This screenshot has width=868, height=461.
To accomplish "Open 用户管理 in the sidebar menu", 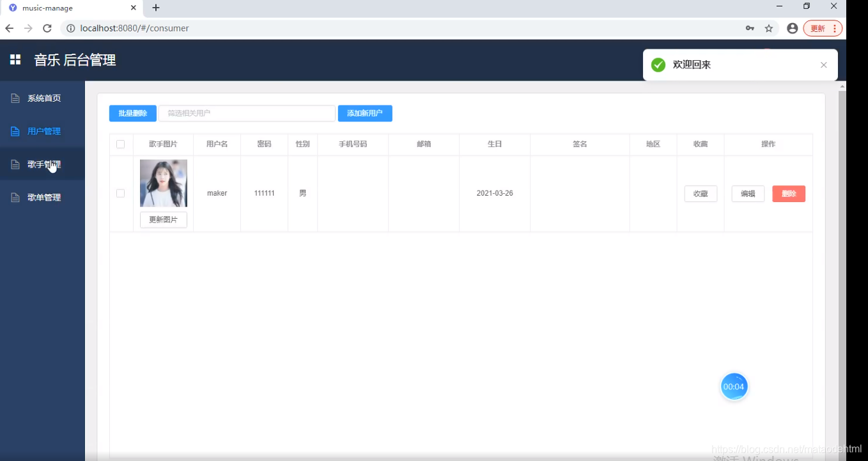I will tap(42, 132).
